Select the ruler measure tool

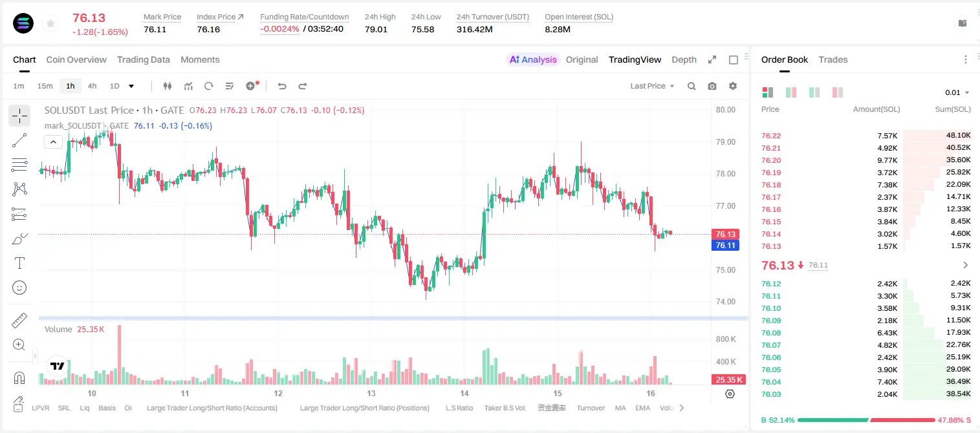[x=19, y=321]
